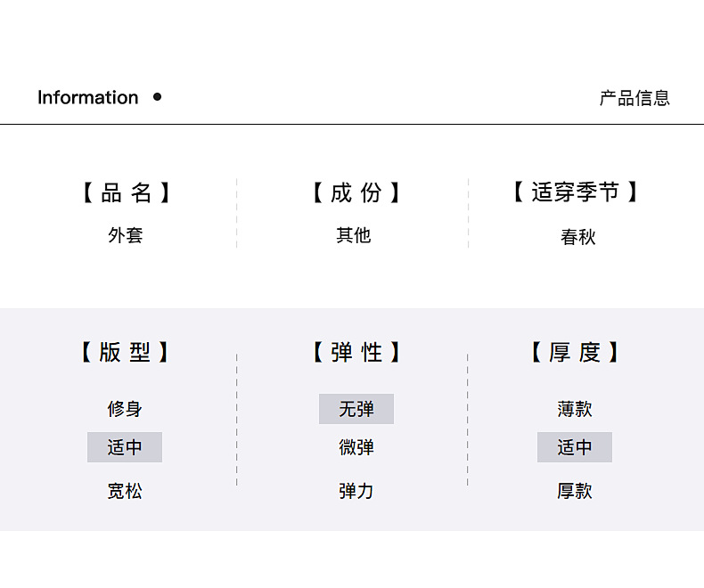Screen dimensions: 704x588
Task: Click the 外套 product name value
Action: coord(126,236)
